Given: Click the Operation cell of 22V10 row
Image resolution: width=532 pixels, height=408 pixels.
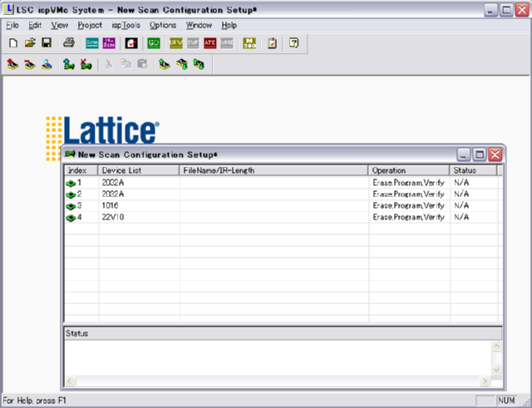Looking at the screenshot, I should pos(408,217).
